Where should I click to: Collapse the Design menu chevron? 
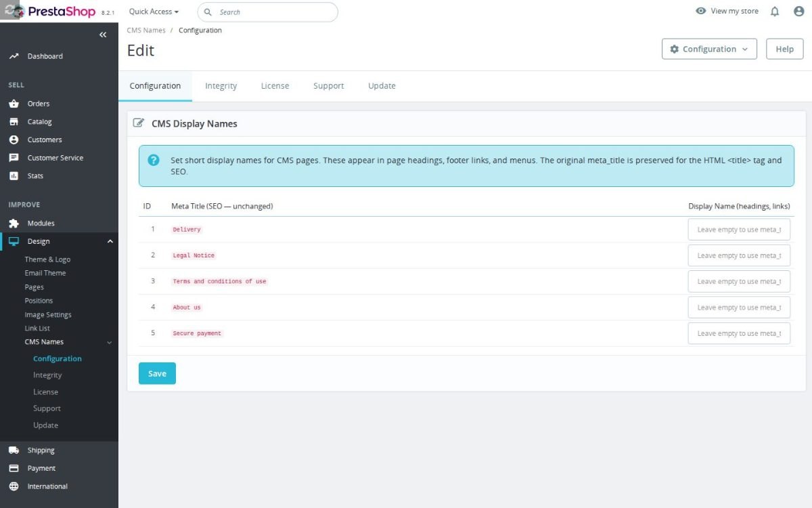(x=110, y=241)
